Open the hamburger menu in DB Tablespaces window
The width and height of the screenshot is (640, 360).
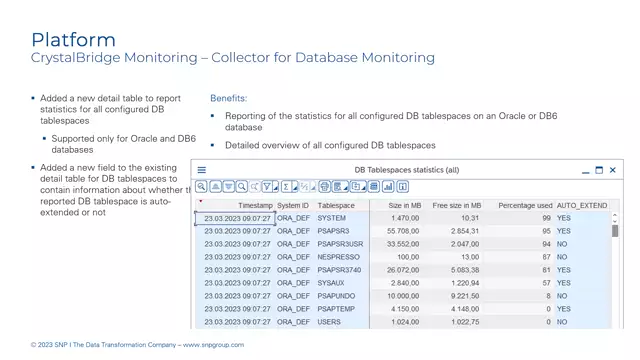(202, 170)
